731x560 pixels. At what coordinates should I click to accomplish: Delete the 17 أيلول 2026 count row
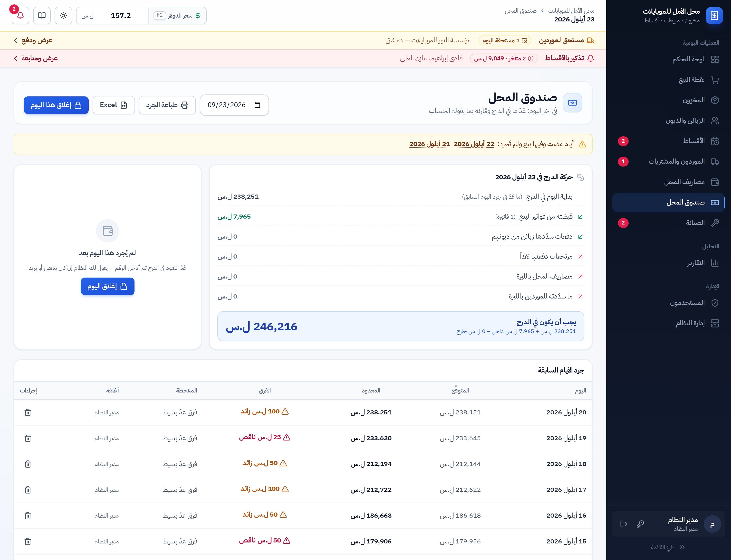pyautogui.click(x=28, y=490)
